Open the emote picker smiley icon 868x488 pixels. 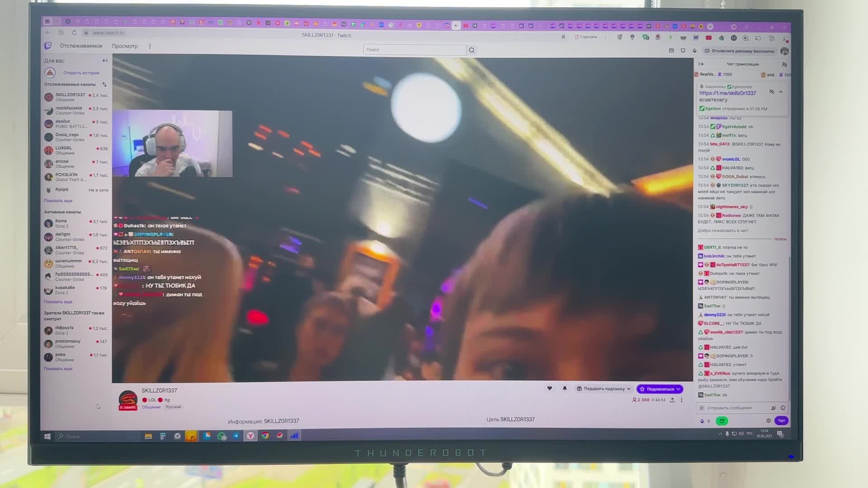(783, 408)
